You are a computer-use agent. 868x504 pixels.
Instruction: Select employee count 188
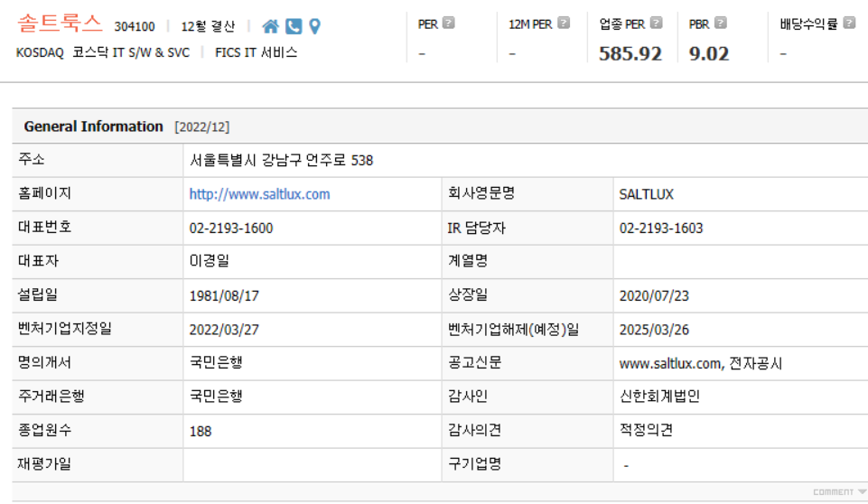click(201, 431)
